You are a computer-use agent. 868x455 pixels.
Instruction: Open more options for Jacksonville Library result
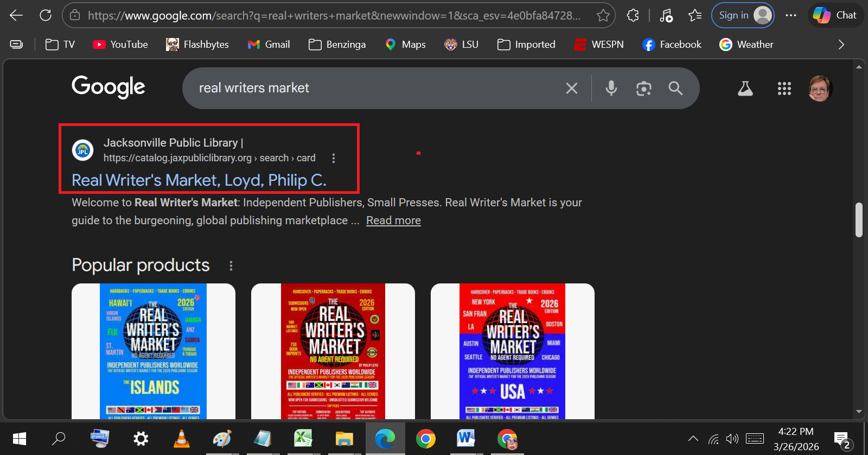click(334, 158)
